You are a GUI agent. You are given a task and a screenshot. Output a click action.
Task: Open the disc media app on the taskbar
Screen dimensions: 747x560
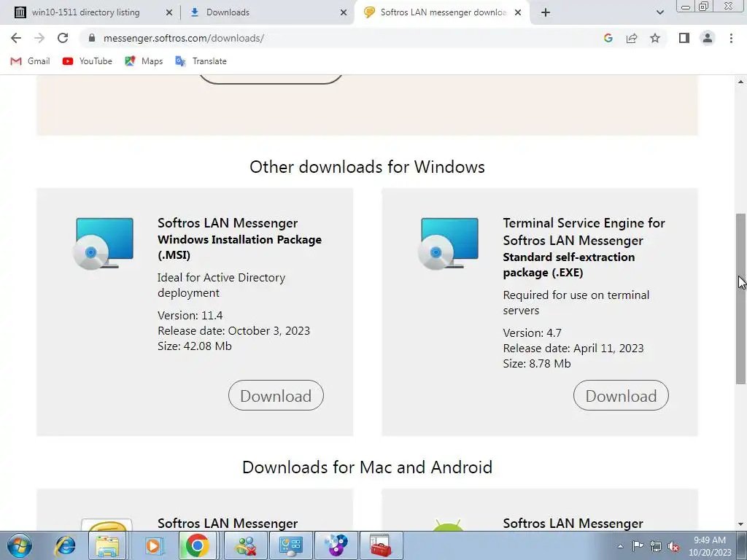[336, 545]
